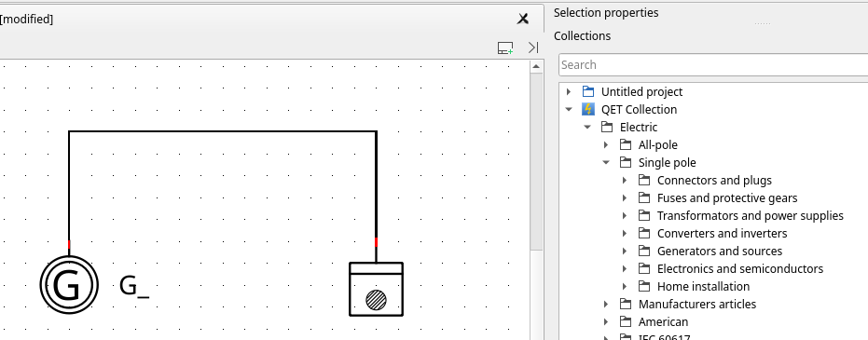The width and height of the screenshot is (868, 340).
Task: Collapse the Electric folder
Action: point(587,128)
